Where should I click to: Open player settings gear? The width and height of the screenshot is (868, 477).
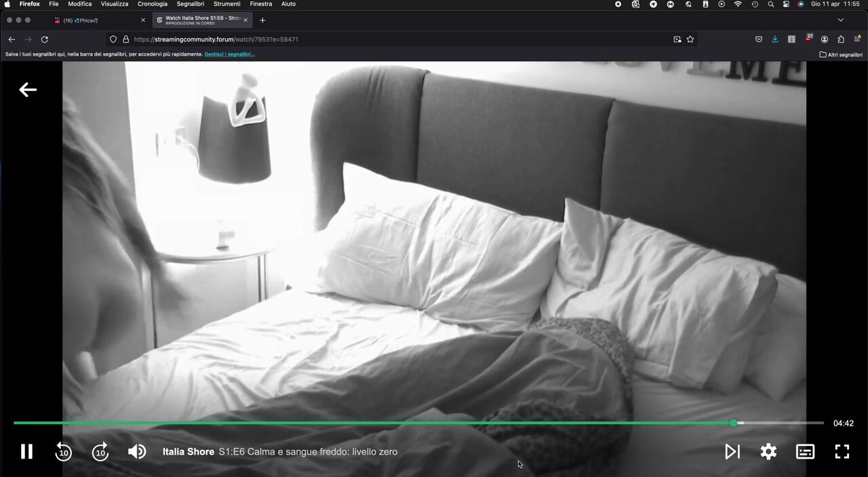pyautogui.click(x=768, y=451)
